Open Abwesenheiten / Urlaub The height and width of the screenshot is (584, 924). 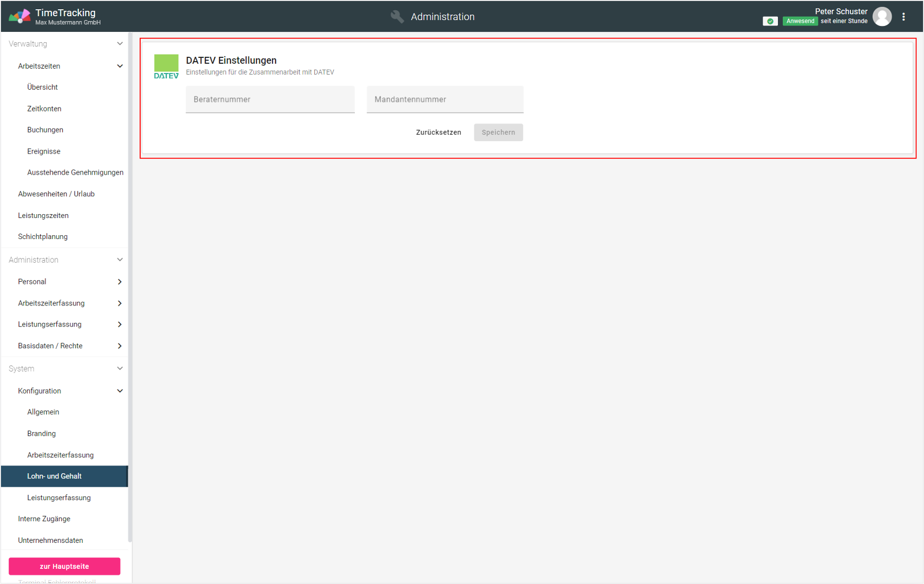click(56, 194)
